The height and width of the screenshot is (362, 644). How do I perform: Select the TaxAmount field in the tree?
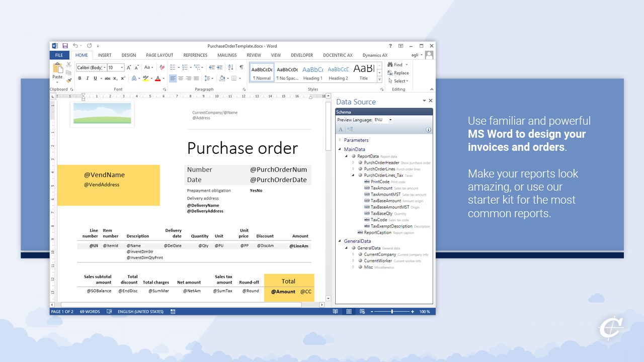[x=381, y=188]
